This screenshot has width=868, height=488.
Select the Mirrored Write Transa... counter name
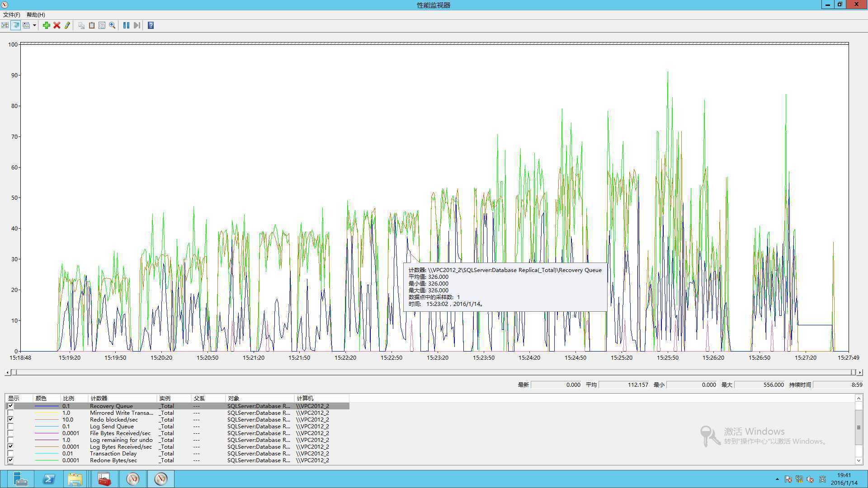coord(122,413)
